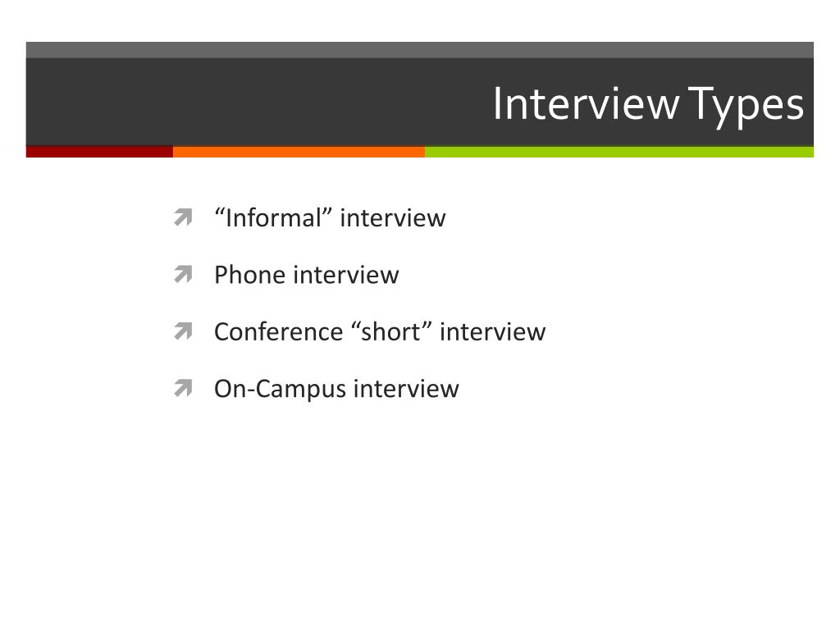Click the empty dark header area left of title

click(257, 102)
